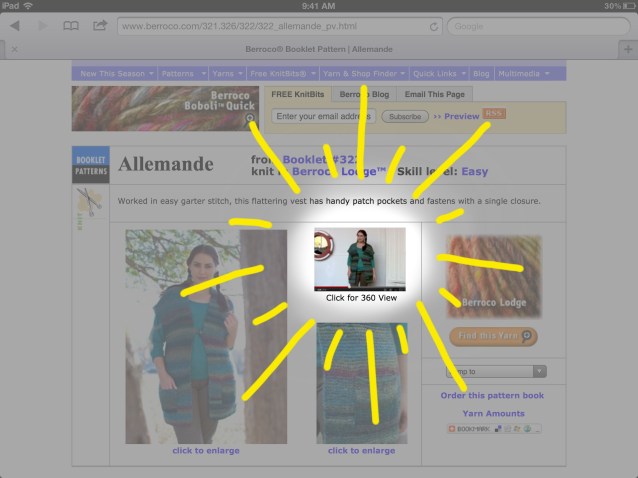Expand the New This Season menu

[117, 73]
